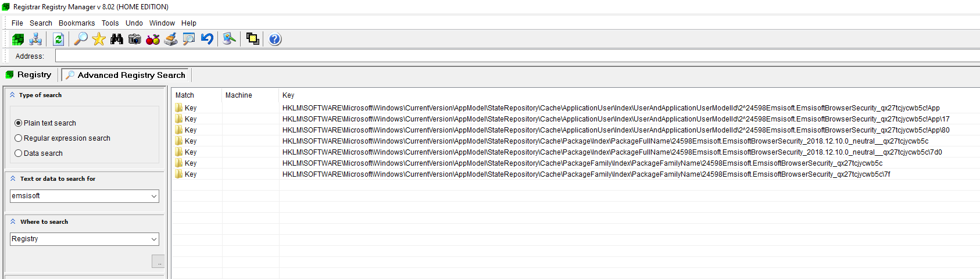Select the Regular expression search option

18,138
